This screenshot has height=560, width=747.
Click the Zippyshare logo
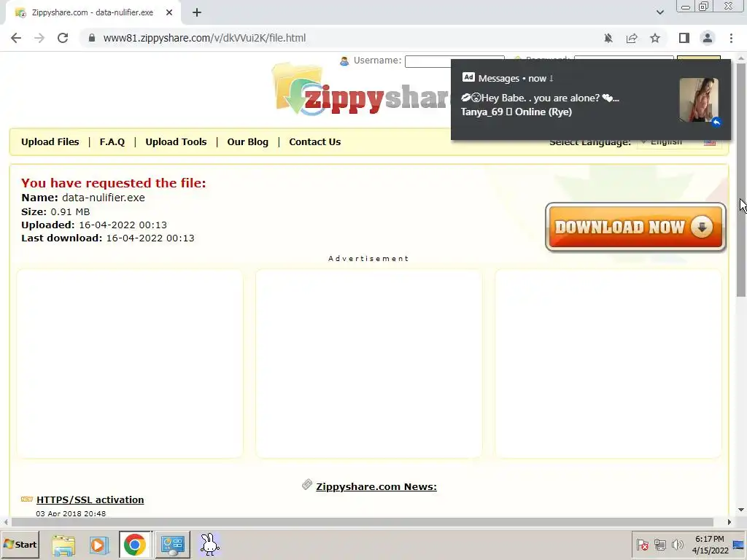coord(362,90)
